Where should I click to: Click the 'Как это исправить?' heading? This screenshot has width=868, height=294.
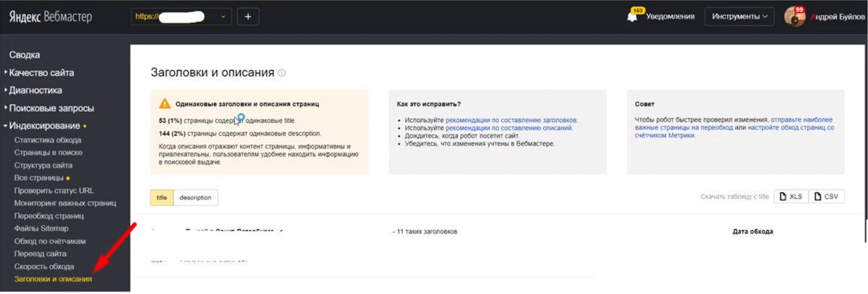430,104
